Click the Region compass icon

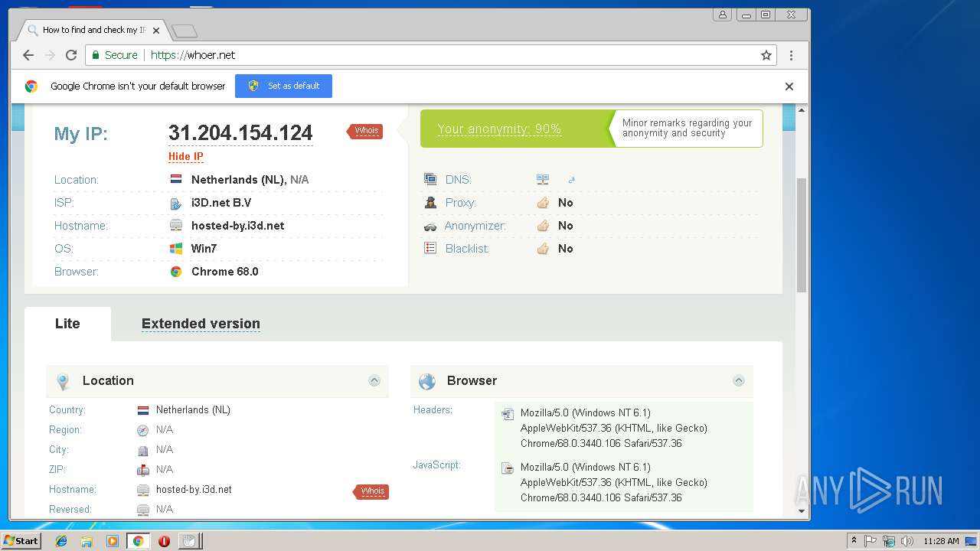click(x=142, y=431)
